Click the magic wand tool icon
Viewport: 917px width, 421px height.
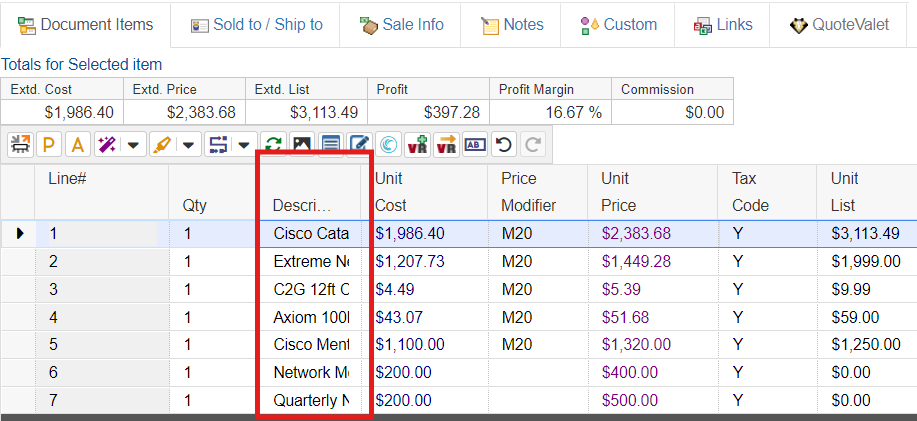106,145
